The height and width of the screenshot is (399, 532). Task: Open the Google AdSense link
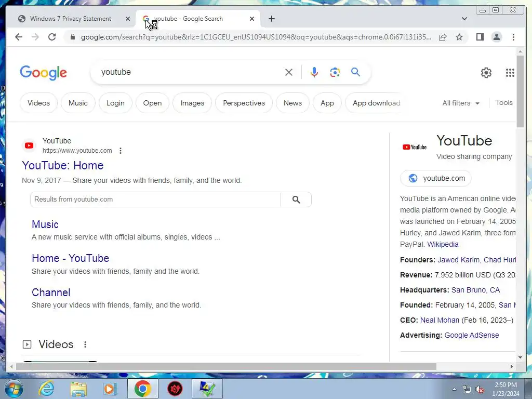tap(472, 335)
